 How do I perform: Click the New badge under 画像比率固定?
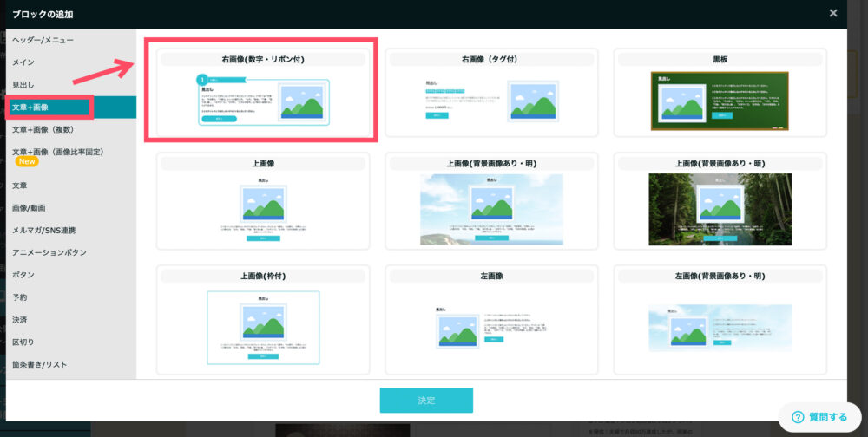click(27, 162)
